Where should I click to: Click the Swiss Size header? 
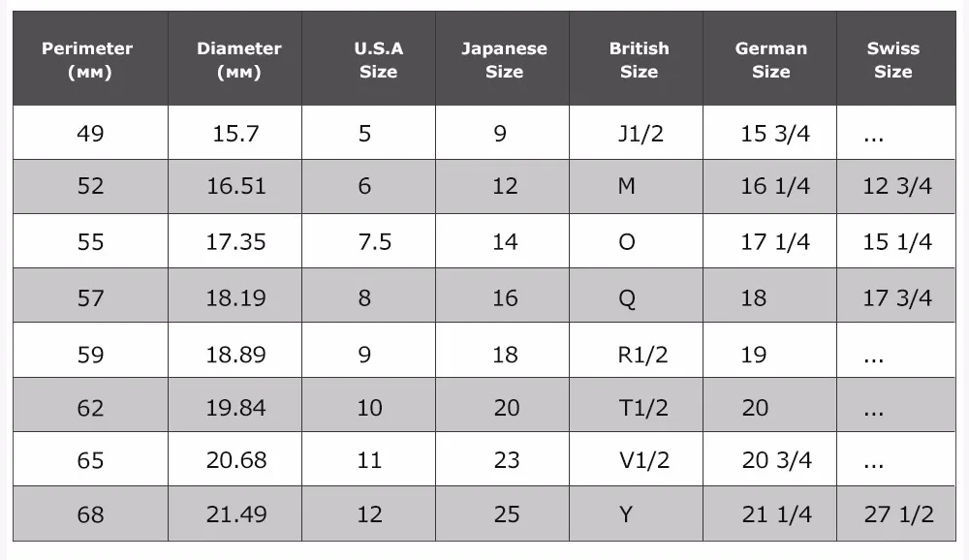[896, 59]
